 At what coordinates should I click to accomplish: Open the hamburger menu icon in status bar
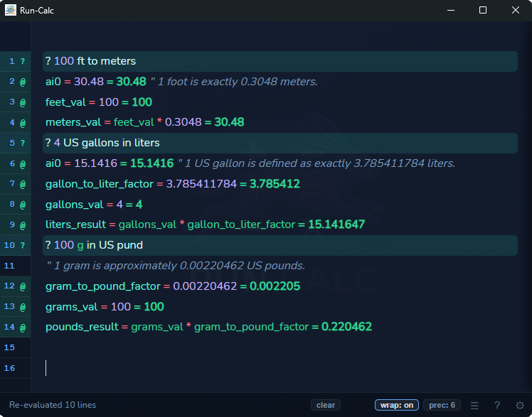click(474, 405)
